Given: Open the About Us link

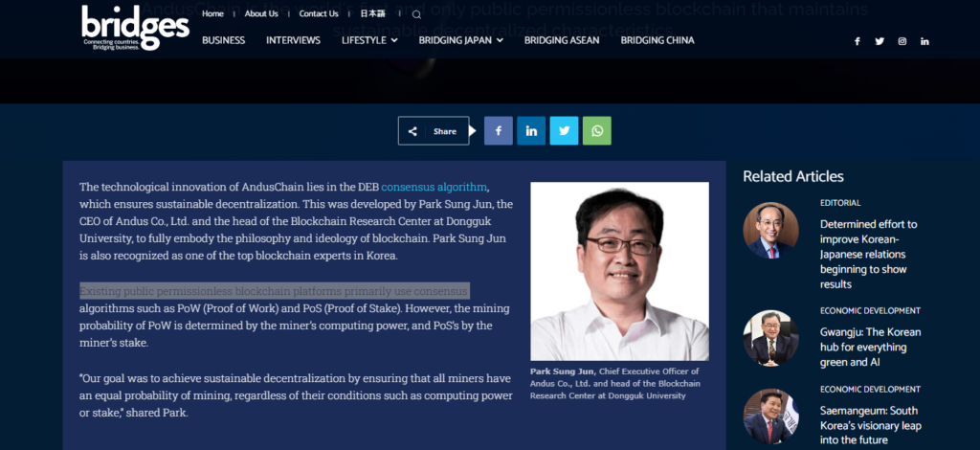Looking at the screenshot, I should (x=261, y=13).
